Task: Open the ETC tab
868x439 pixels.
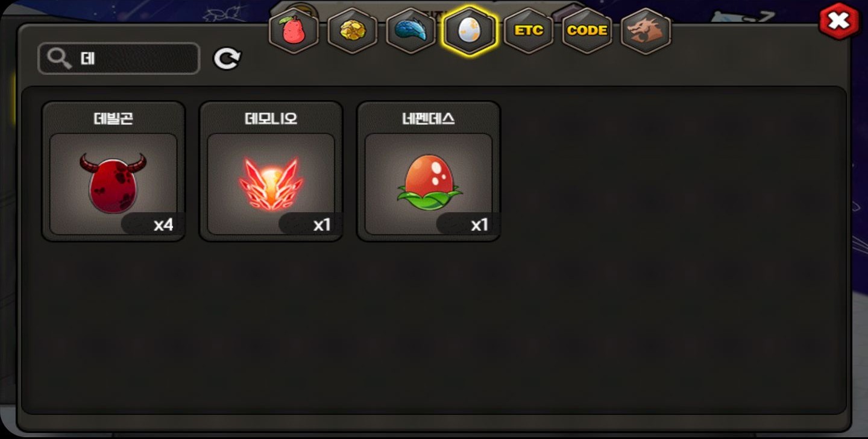Action: tap(528, 31)
